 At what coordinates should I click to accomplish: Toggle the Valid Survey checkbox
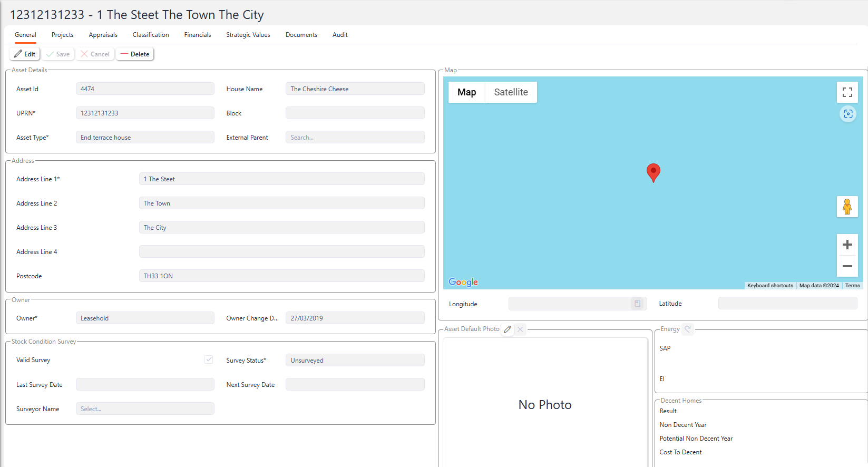[209, 359]
